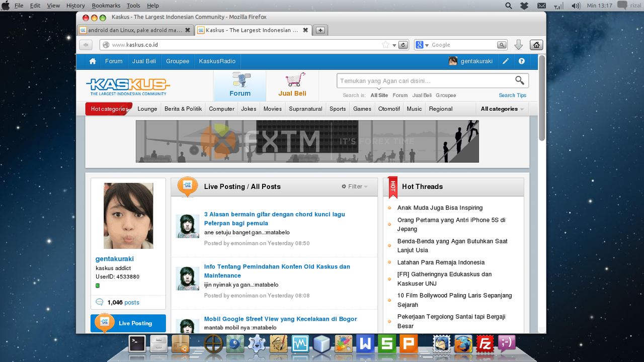
Task: Go back with the Firefox back arrow
Action: [x=86, y=45]
